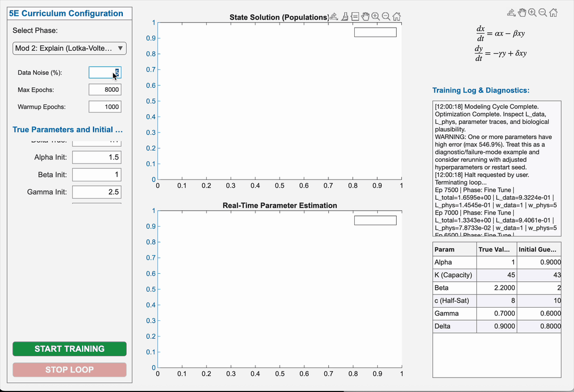Click home icon above equations panel
This screenshot has width=574, height=392.
click(x=553, y=13)
